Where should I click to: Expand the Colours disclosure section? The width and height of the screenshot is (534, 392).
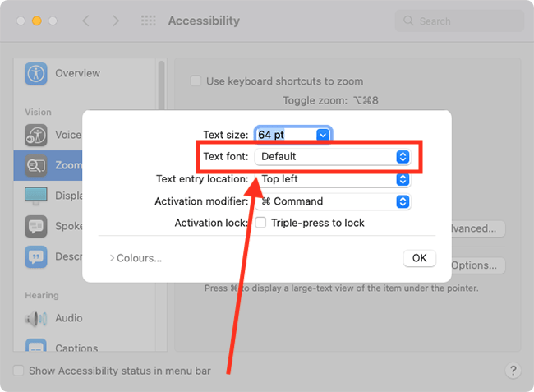tap(136, 258)
